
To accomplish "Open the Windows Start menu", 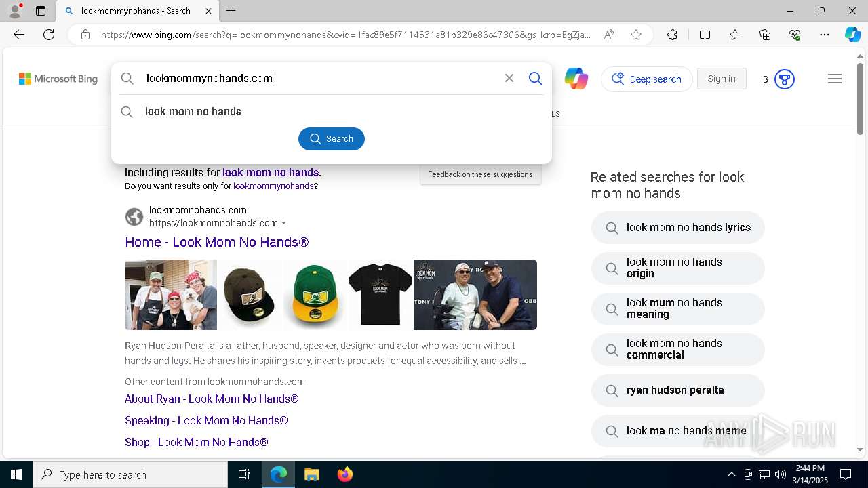I will pyautogui.click(x=16, y=474).
